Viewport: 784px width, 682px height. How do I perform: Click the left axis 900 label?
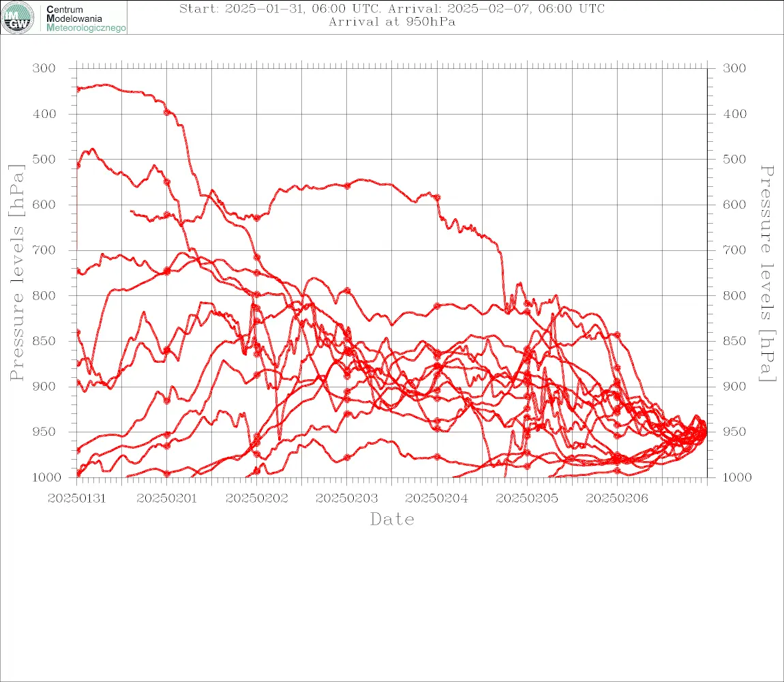[44, 386]
